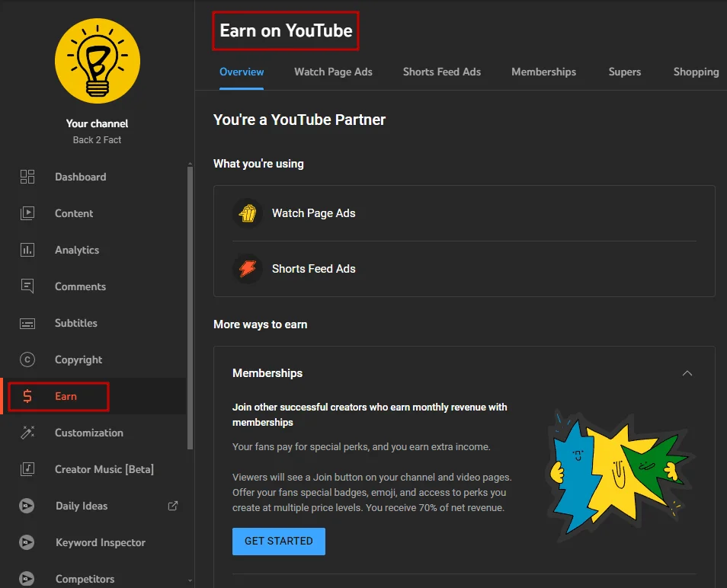Select Subtitles in the sidebar

[x=76, y=323]
